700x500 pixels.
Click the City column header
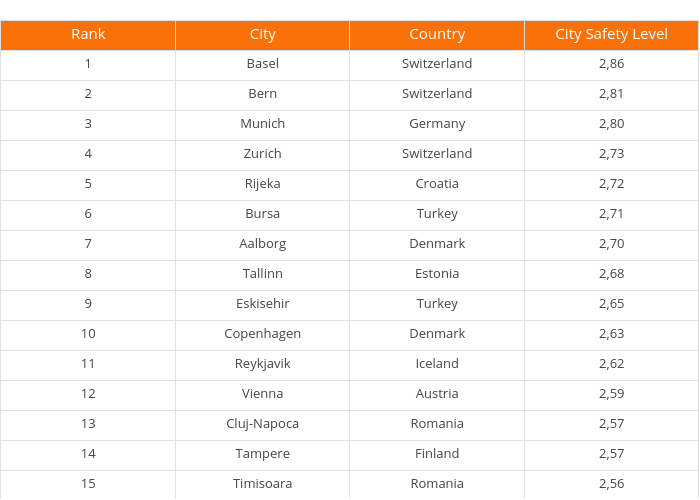click(x=262, y=34)
